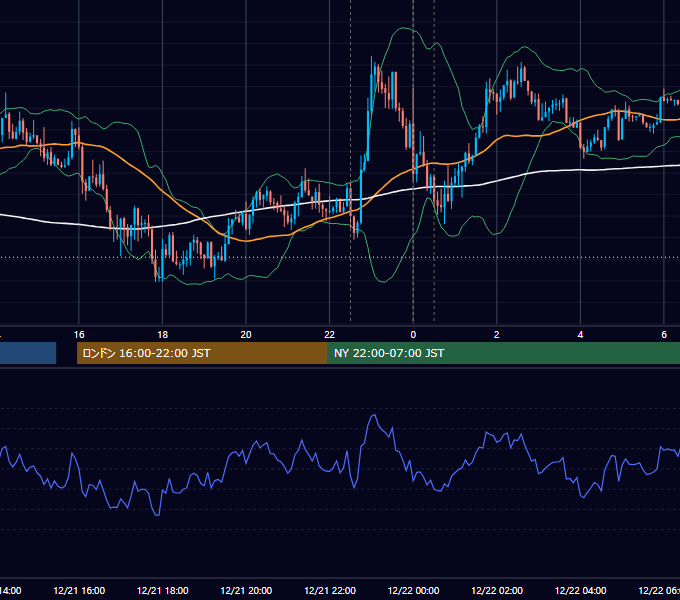Click the 12/22 00:00 label on lower axis
This screenshot has height=600, width=680.
coord(413,591)
